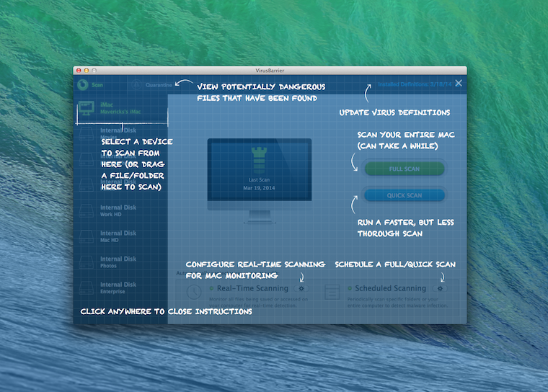Click 'Monitor all files being saved' description
This screenshot has height=392, width=548.
(258, 302)
